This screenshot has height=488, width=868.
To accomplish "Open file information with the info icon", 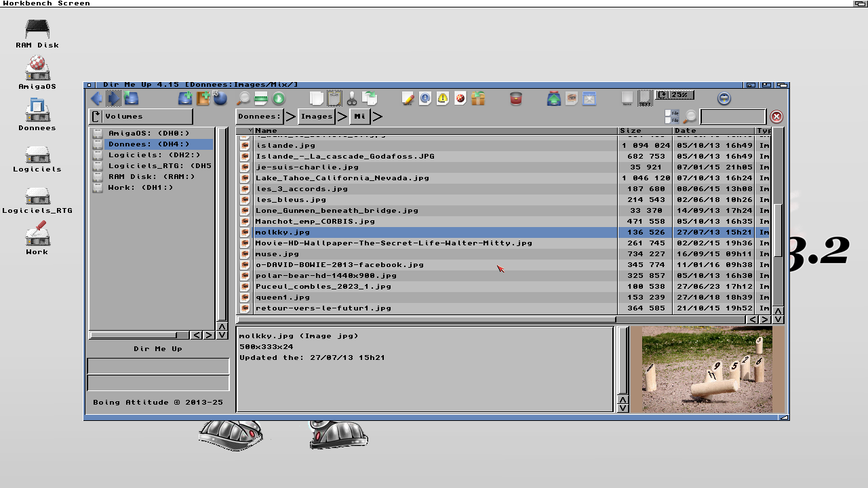I will click(425, 98).
